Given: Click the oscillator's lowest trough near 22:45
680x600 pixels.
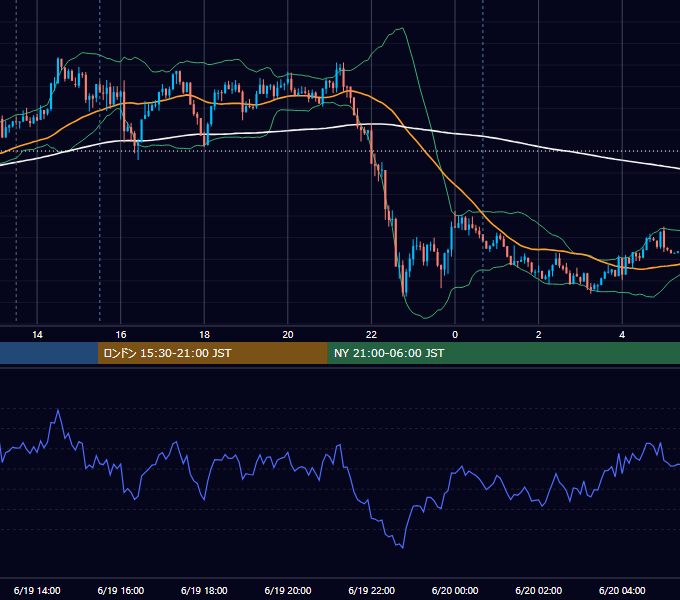Looking at the screenshot, I should [403, 548].
